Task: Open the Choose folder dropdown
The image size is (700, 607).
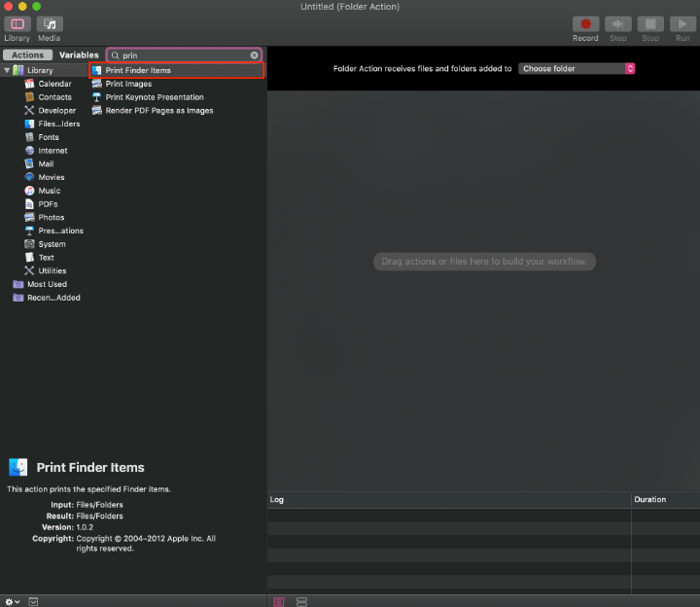Action: (577, 68)
